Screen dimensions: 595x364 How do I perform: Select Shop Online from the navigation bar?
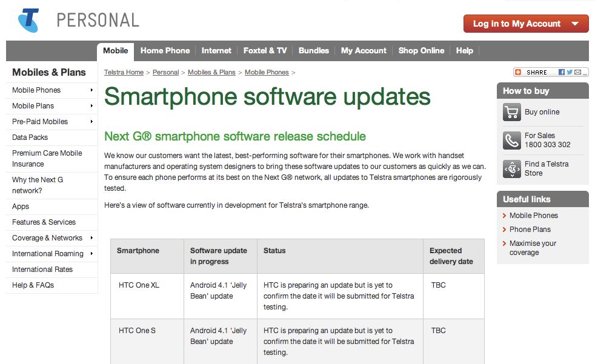[421, 51]
